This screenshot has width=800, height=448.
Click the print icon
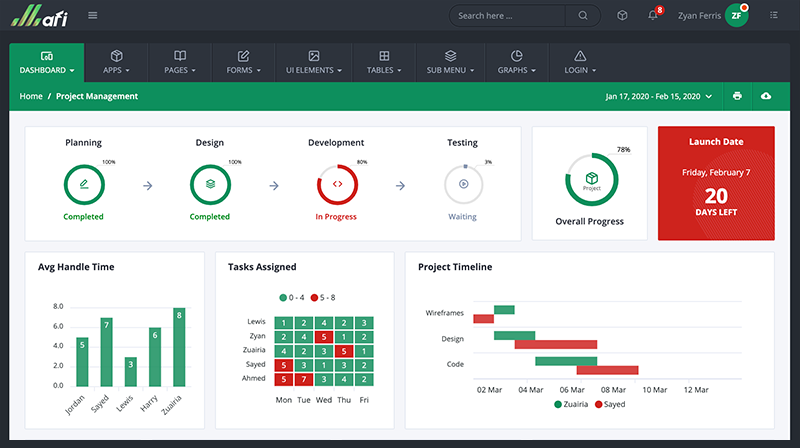(737, 96)
